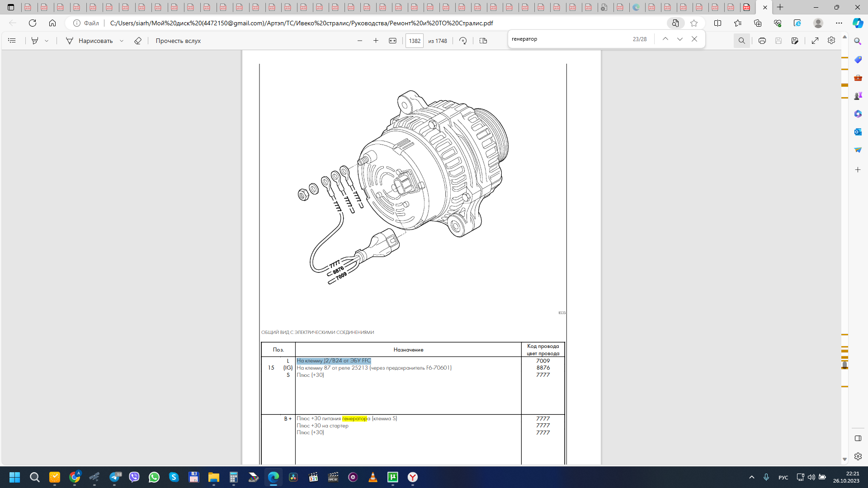Viewport: 868px width, 488px height.
Task: Click the page number input field
Action: pos(414,41)
